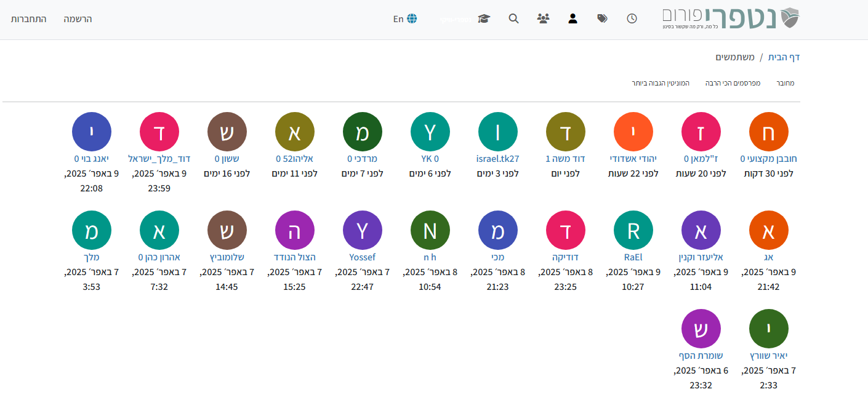Click the התחברות login link

click(x=28, y=18)
